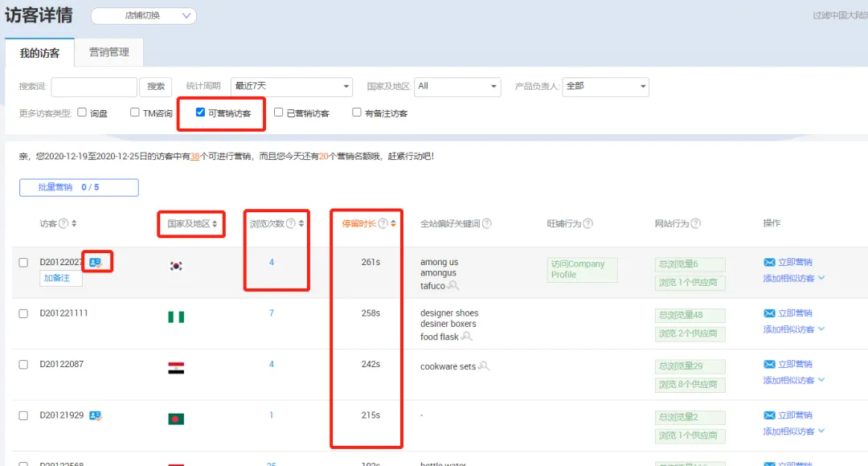Viewport: 868px width, 466px height.
Task: Uncheck the 可营销访客 checkbox
Action: pyautogui.click(x=200, y=112)
